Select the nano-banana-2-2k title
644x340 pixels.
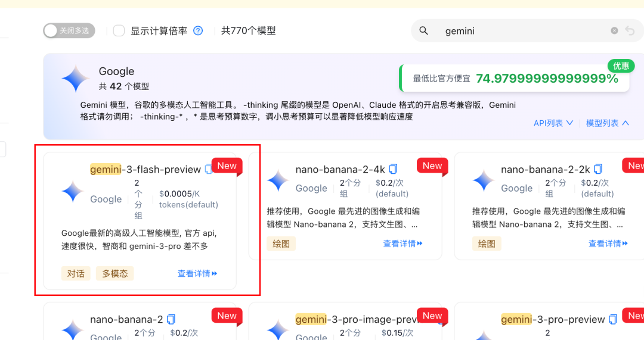click(546, 169)
